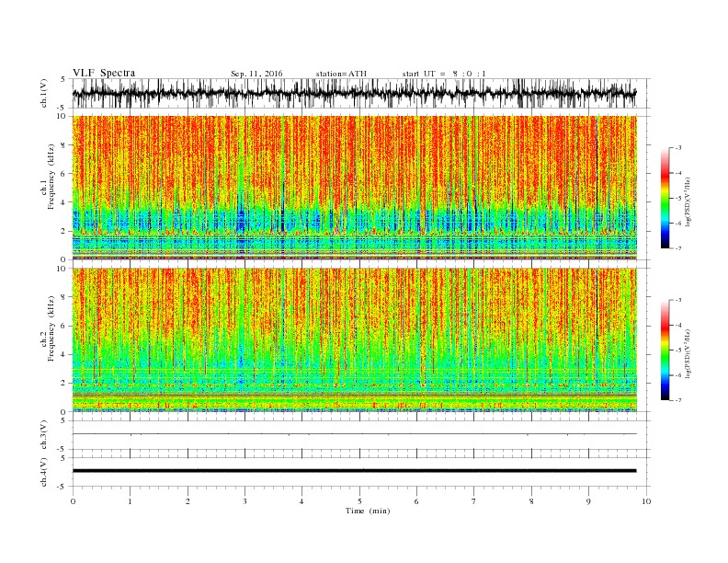This screenshot has height=563, width=728.
Task: Click the time axis tick label "10"
Action: point(646,501)
